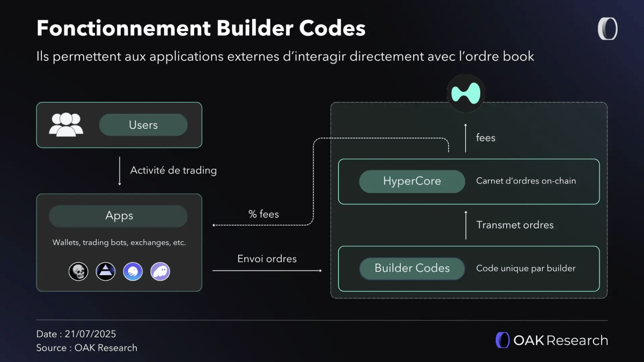
Task: Click the blue round creature app icon
Action: [133, 271]
